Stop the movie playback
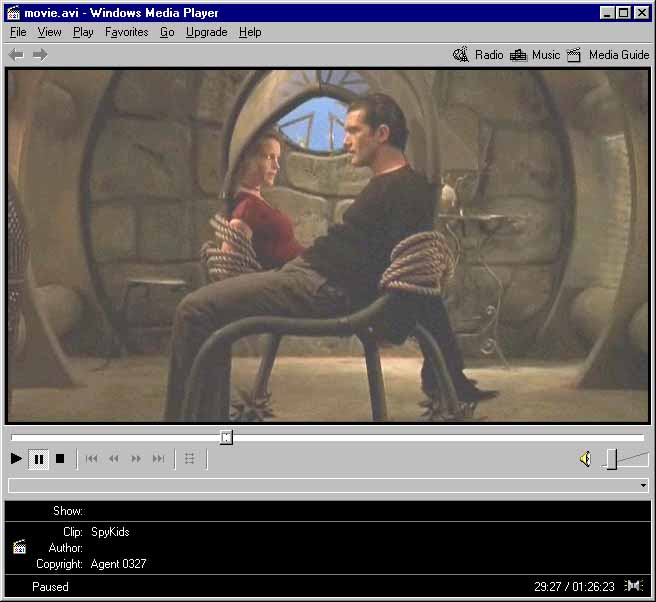Image resolution: width=656 pixels, height=602 pixels. [x=60, y=459]
